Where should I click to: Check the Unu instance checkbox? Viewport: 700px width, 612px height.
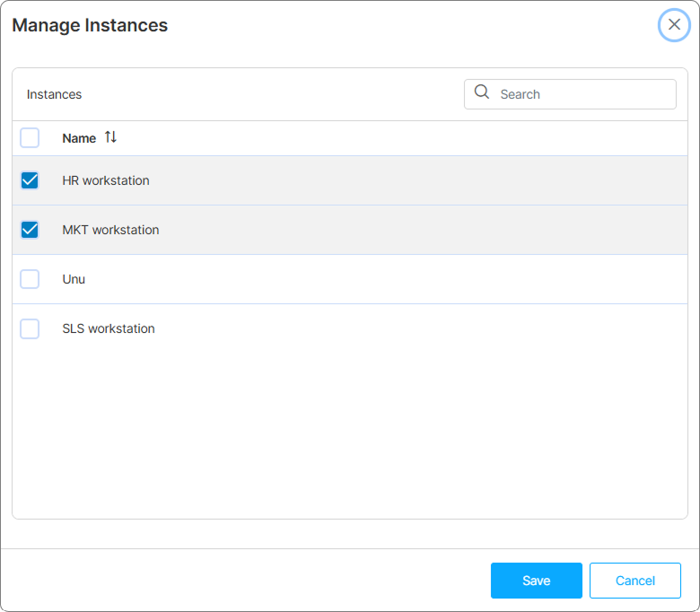[30, 279]
